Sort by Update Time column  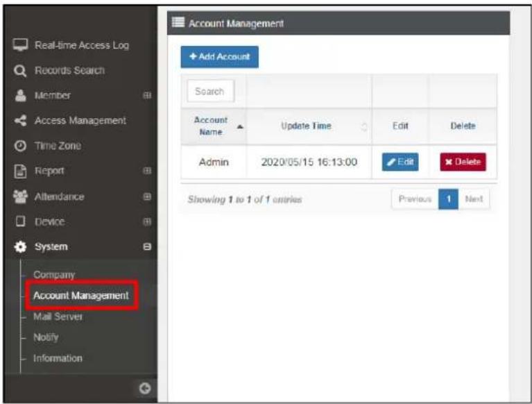pos(309,126)
